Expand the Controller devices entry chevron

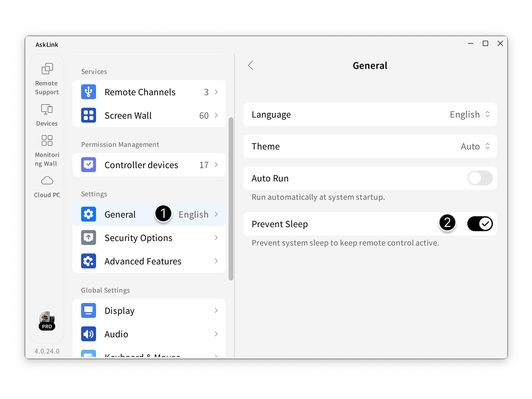[x=216, y=165]
